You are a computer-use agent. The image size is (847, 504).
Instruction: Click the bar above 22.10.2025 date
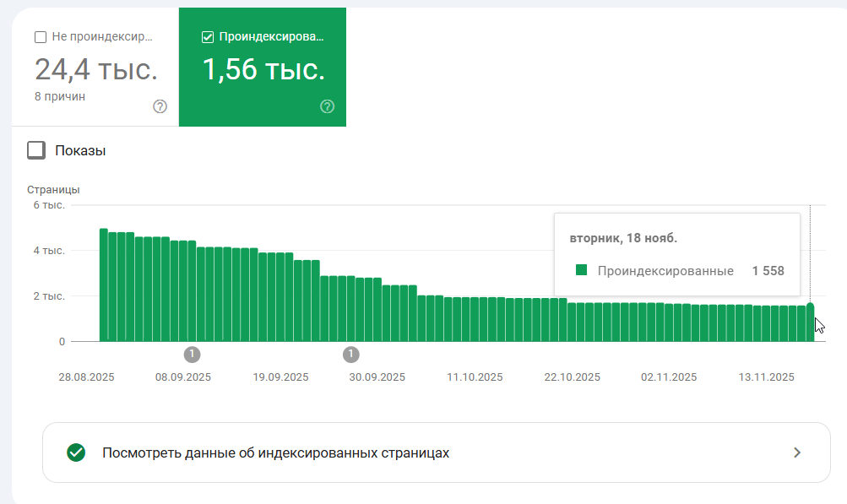573,322
